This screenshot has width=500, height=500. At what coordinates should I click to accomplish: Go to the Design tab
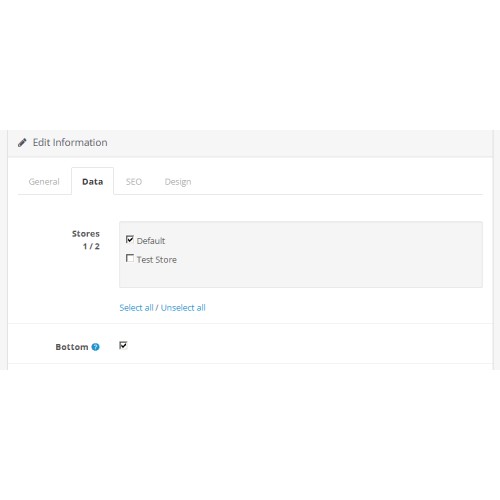click(178, 182)
